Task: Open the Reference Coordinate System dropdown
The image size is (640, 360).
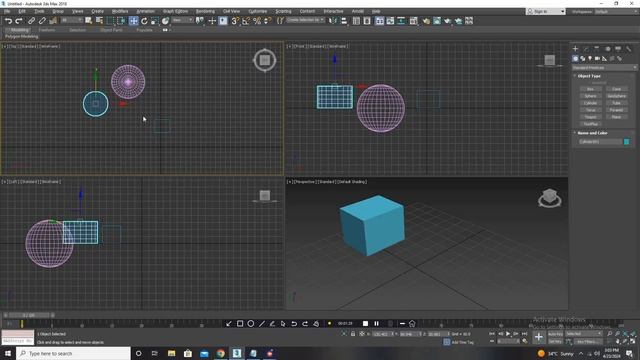Action: (182, 20)
